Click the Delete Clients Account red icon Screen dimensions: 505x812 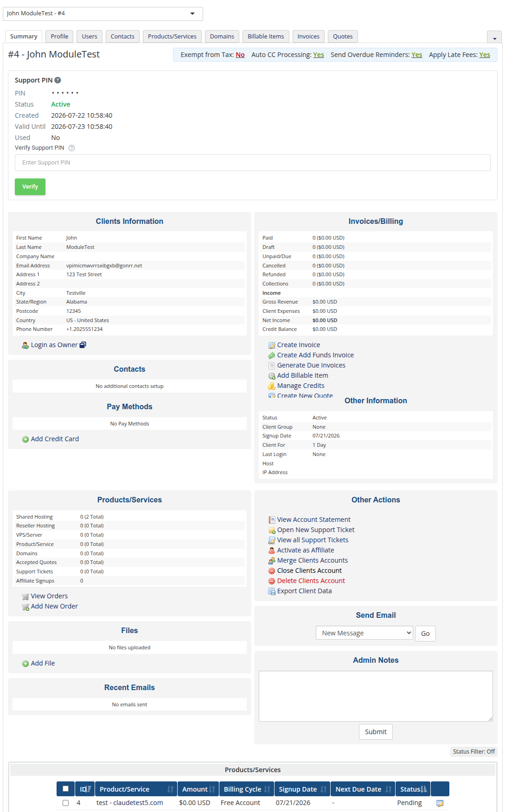272,581
